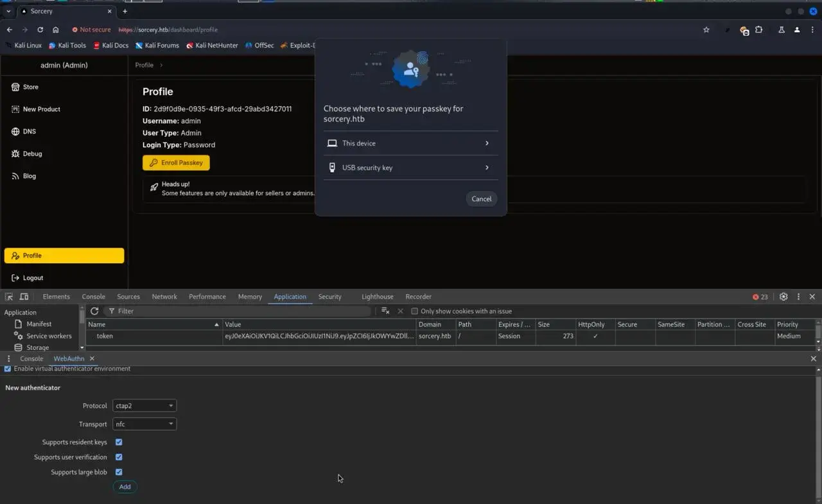Disable the virtual authenticator environment checkbox

8,369
